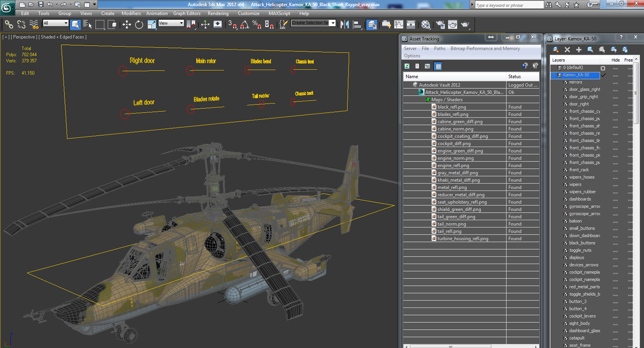Open the Rendering menu
Screen dimensions: 644x348
(218, 13)
